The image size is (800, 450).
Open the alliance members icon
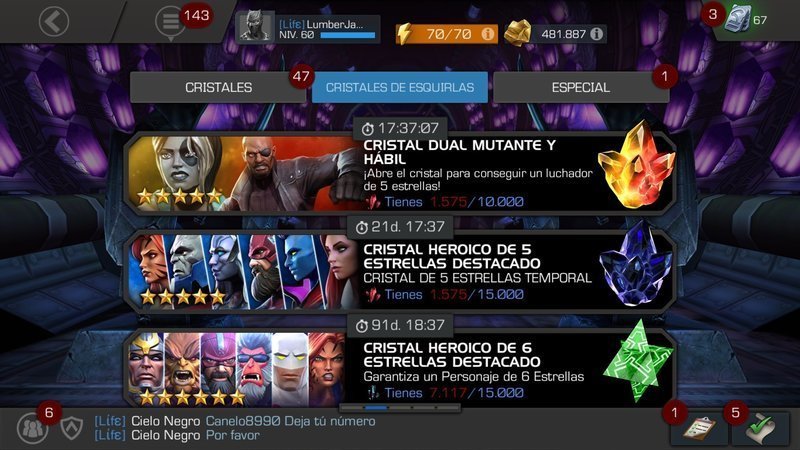33,428
